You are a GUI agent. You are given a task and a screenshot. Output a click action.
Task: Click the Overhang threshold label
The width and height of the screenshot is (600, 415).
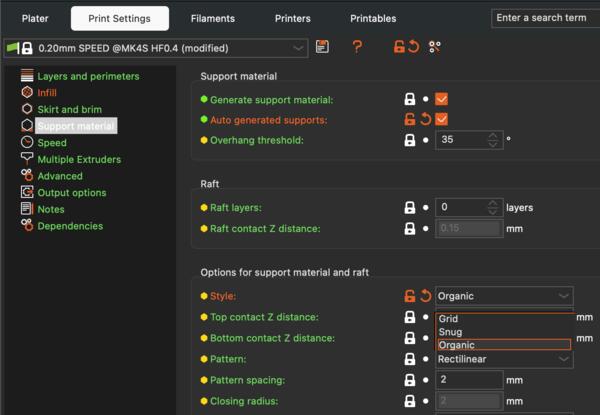[x=257, y=140]
